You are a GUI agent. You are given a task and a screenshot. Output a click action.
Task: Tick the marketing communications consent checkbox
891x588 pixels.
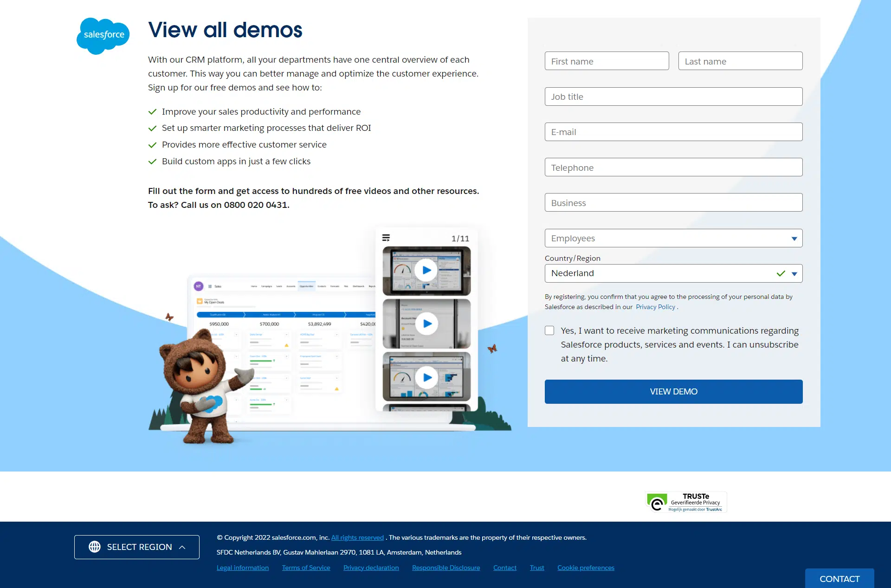pos(549,330)
